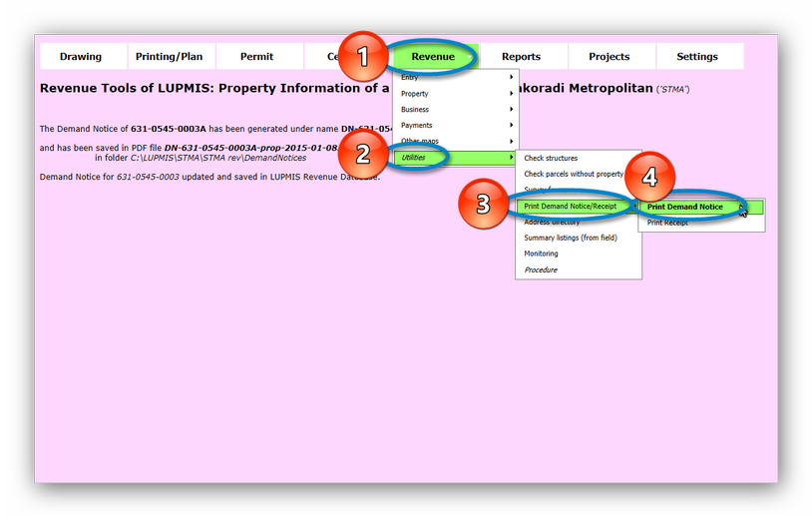Click the italic 631-0545-0003 parcel number

pyautogui.click(x=148, y=177)
